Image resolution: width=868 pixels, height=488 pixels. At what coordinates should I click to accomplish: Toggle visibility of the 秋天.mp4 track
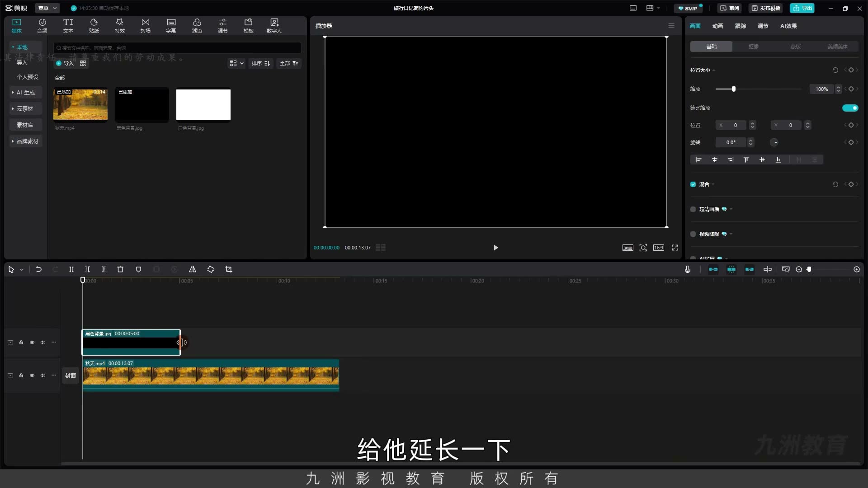click(x=32, y=375)
